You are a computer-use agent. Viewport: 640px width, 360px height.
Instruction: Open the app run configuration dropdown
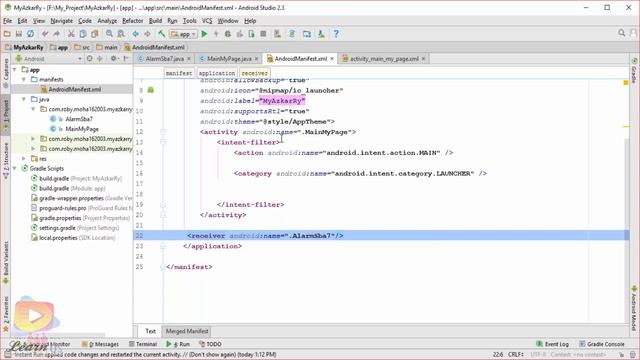click(184, 34)
